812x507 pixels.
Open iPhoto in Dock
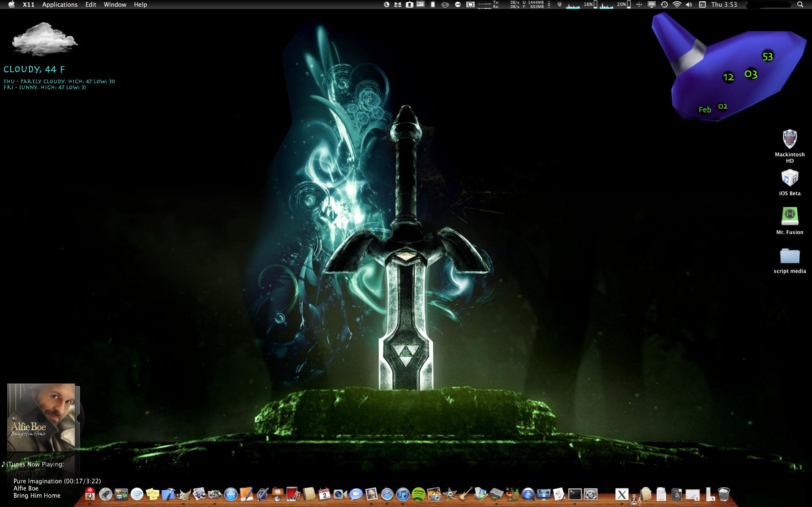(434, 494)
